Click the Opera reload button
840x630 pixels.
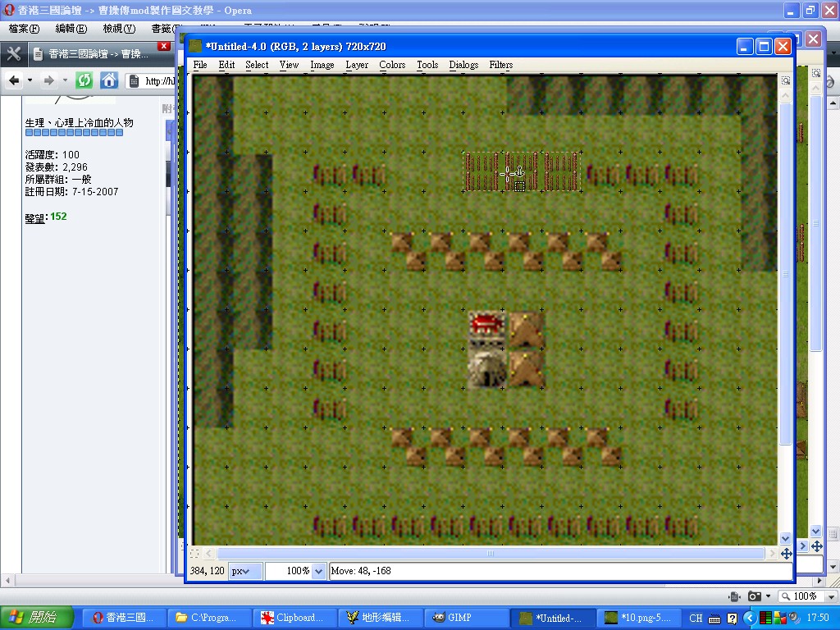[84, 81]
